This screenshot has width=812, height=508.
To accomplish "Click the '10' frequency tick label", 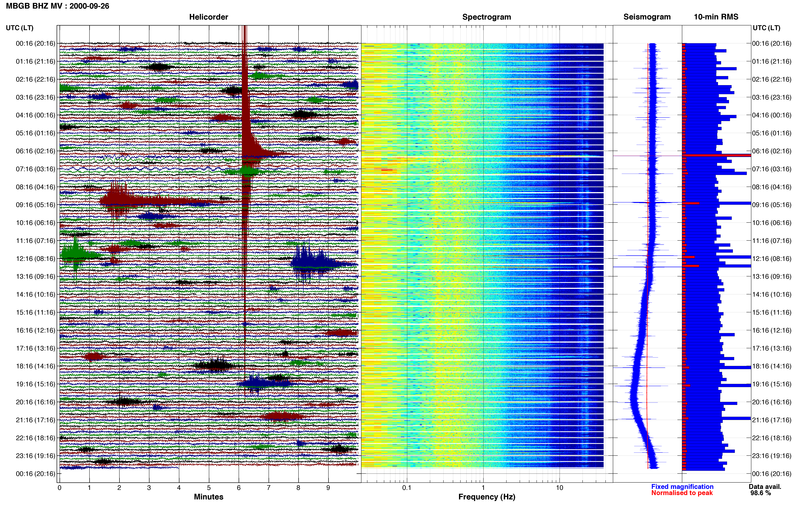I will pyautogui.click(x=559, y=487).
